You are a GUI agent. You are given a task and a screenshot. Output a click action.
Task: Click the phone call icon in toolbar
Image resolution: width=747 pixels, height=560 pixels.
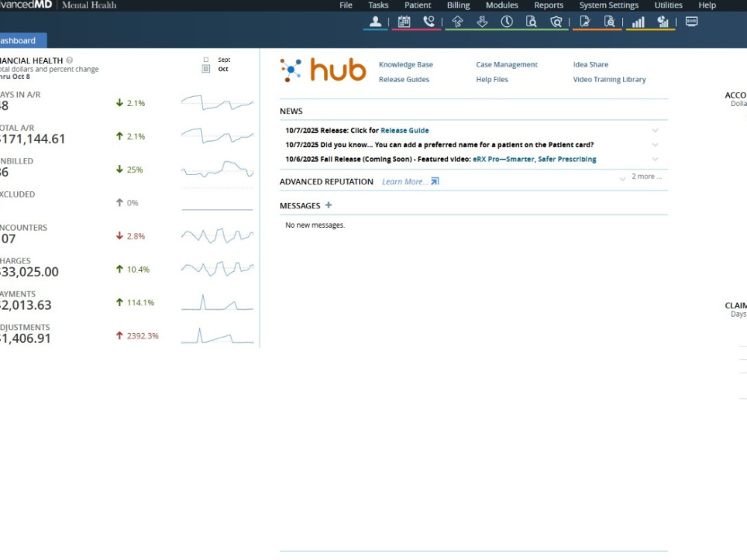(429, 22)
